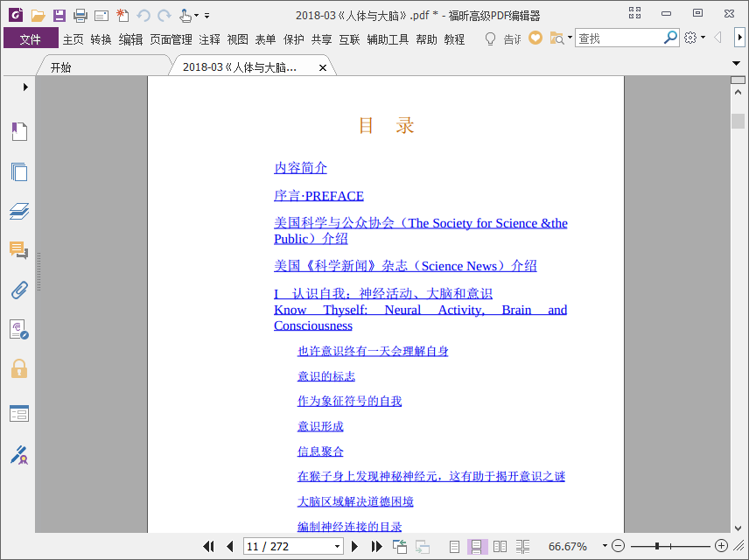Viewport: 749px width, 560px height.
Task: Open the 作为象征符号的自我 link
Action: [x=349, y=401]
